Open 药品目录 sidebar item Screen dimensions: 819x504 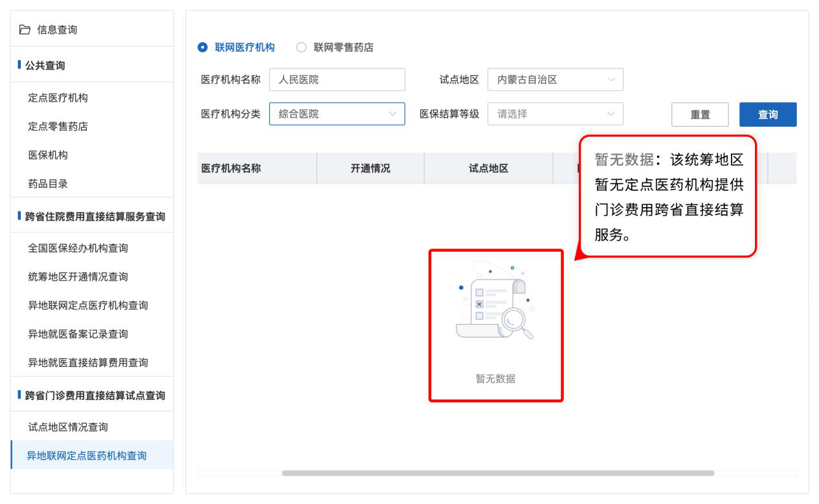click(x=48, y=184)
